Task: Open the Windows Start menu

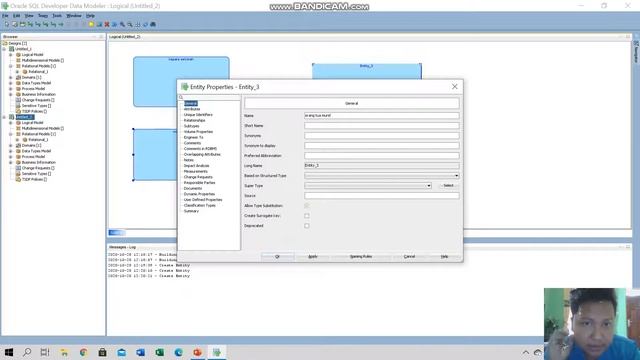Action: point(9,352)
